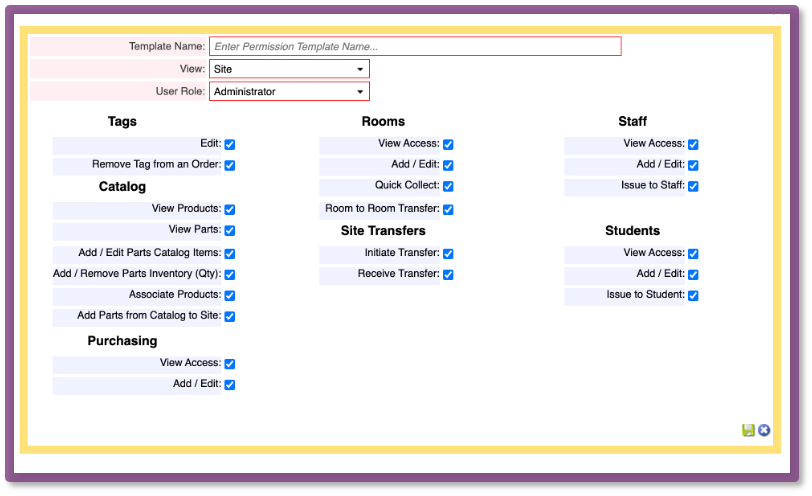Click the Rooms section heading

[383, 121]
